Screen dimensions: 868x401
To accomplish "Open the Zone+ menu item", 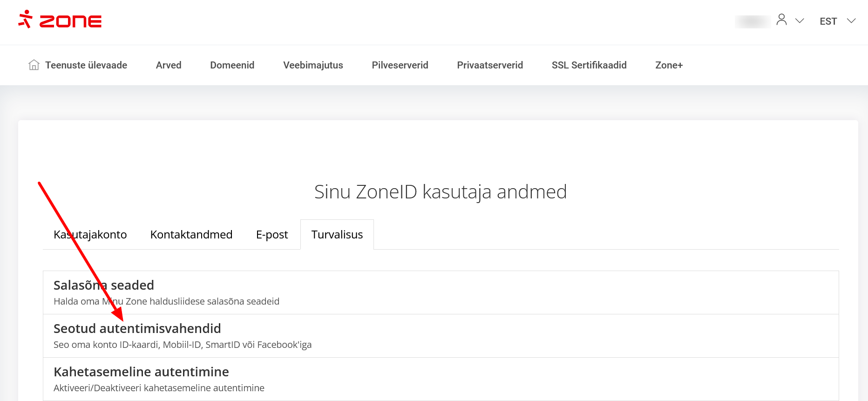I will click(x=669, y=65).
